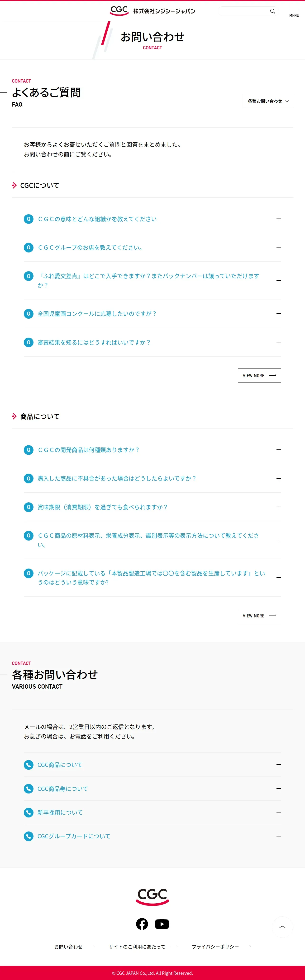This screenshot has height=980, width=305.
Task: Click the search magnifier icon
Action: pos(273,11)
